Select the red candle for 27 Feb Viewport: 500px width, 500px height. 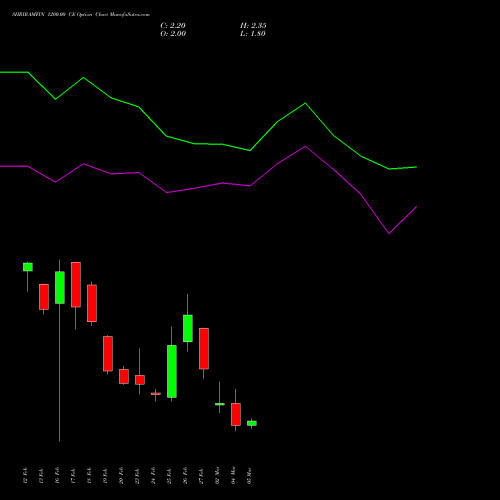pyautogui.click(x=204, y=349)
